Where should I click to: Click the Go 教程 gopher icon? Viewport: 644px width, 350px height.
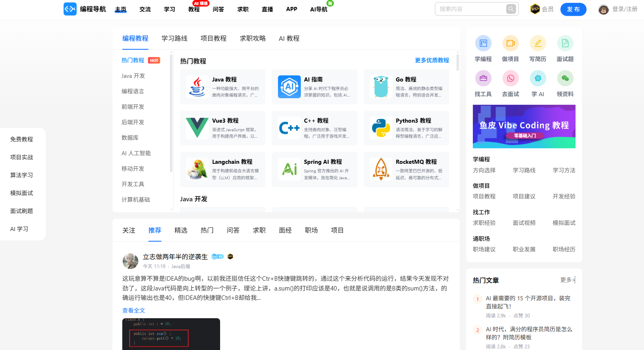(381, 87)
